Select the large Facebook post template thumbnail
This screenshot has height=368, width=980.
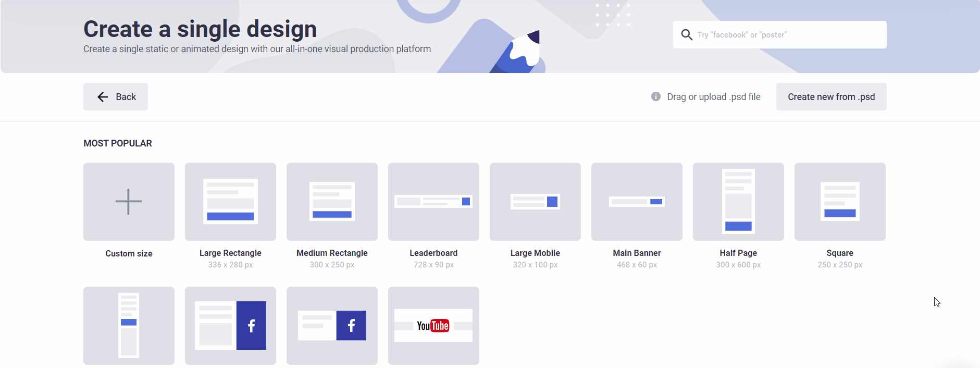click(x=230, y=326)
